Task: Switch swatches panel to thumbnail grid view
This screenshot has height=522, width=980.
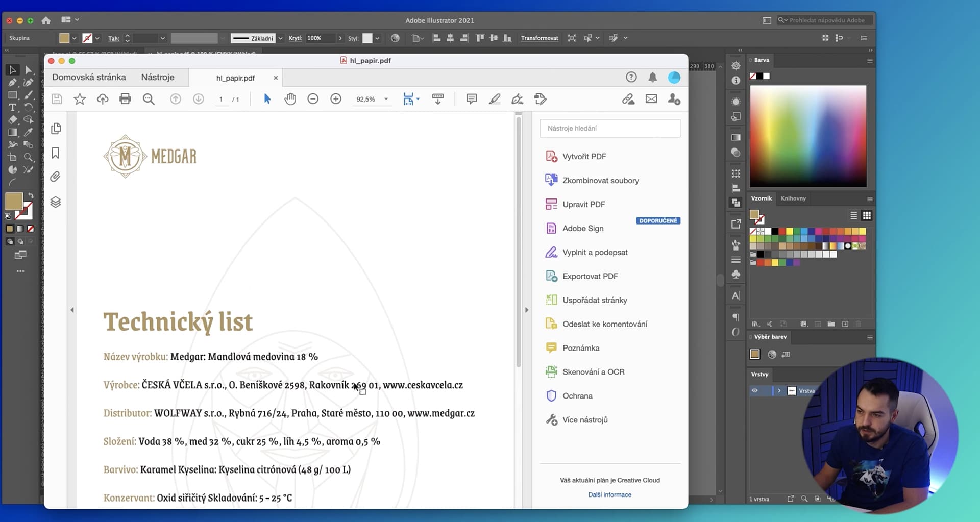Action: pos(867,215)
